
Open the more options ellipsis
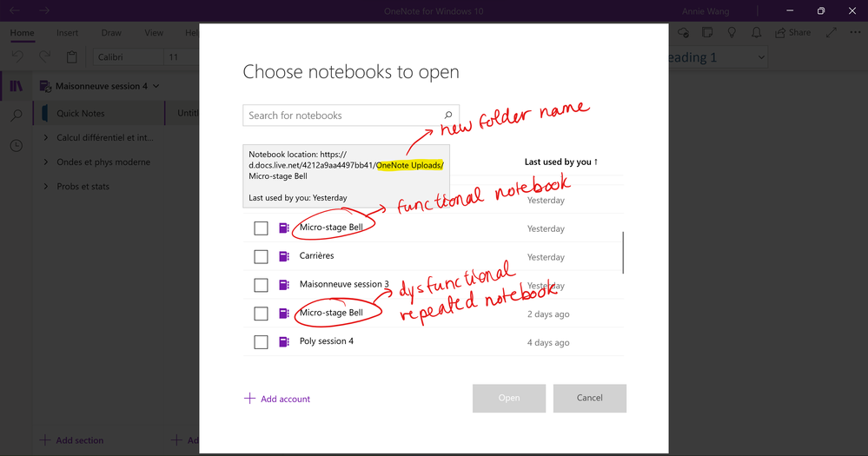(855, 33)
